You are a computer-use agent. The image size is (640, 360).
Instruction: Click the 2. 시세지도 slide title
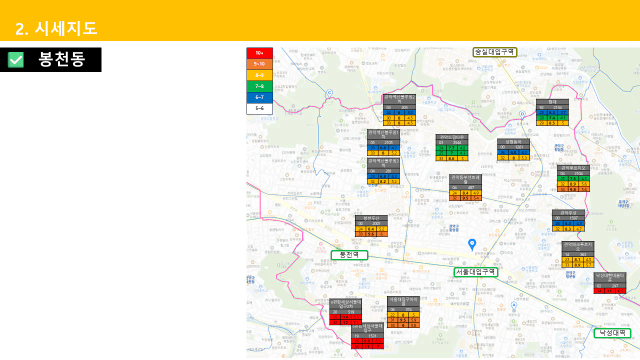[56, 29]
